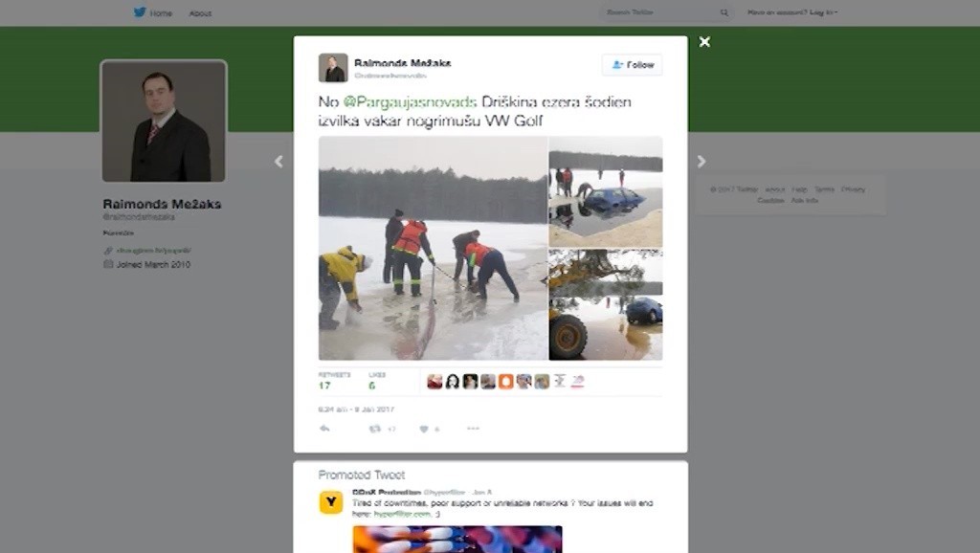Open the Home menu item
This screenshot has height=553, width=980.
click(161, 13)
